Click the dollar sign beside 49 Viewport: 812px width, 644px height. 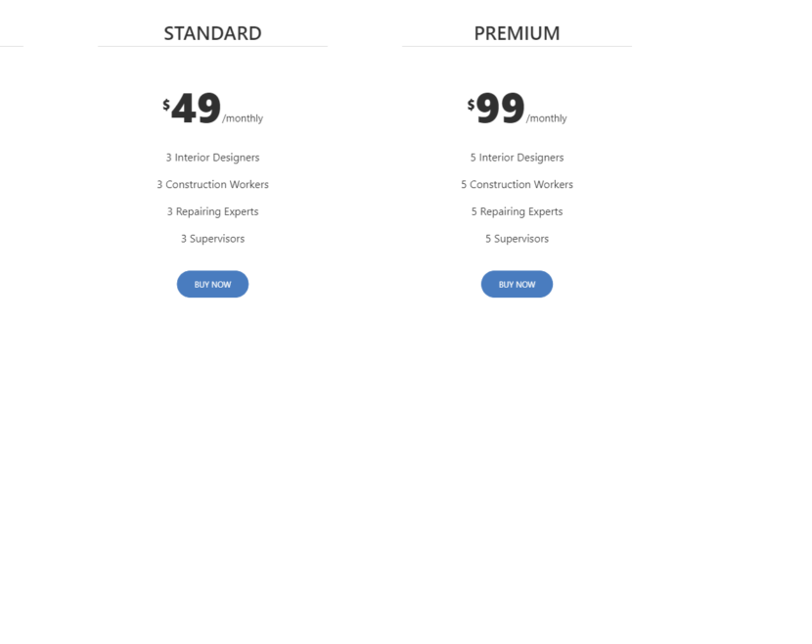166,104
